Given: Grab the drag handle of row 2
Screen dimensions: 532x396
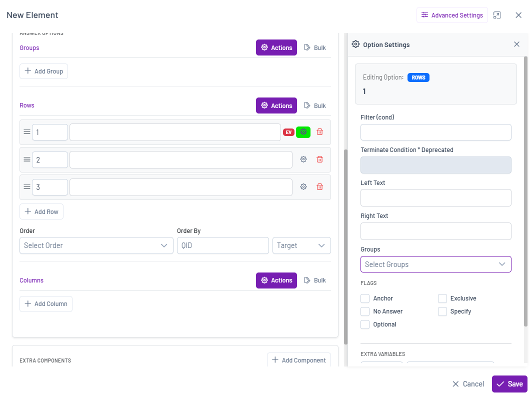Looking at the screenshot, I should coord(27,159).
